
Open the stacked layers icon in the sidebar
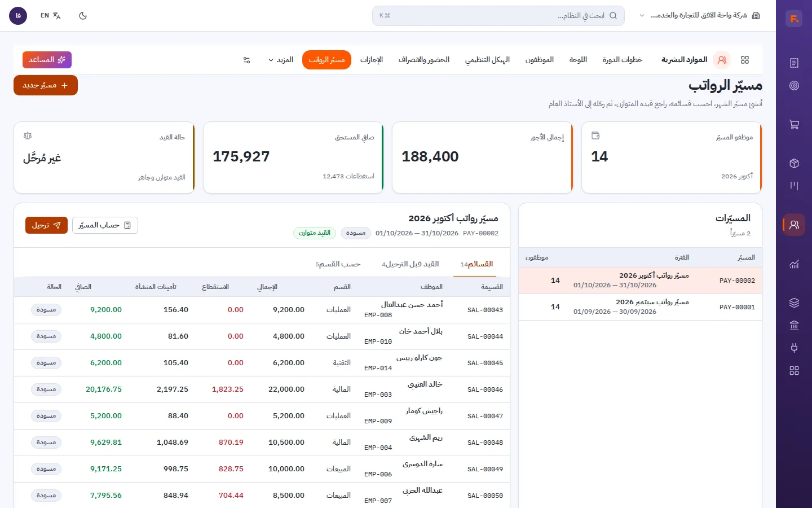(794, 303)
